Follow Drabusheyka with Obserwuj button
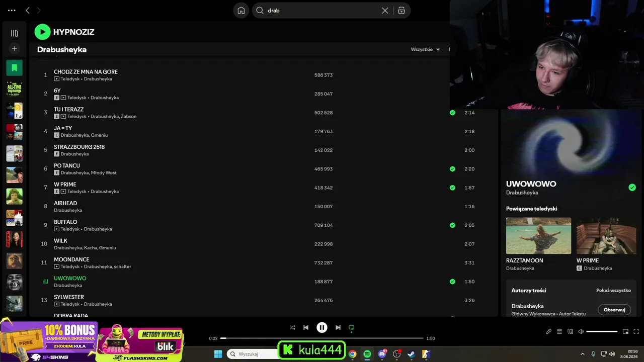 tap(614, 310)
